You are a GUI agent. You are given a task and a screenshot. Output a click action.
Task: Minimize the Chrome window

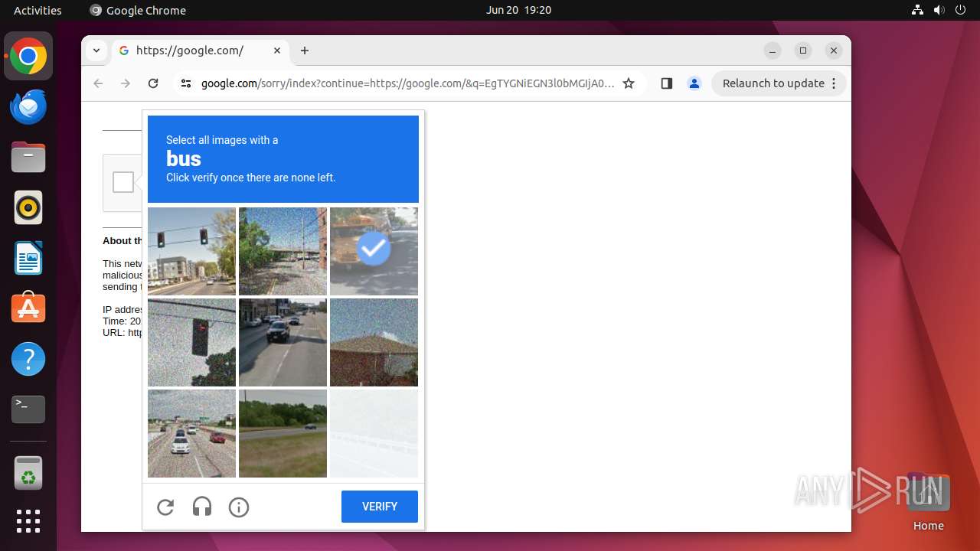click(773, 51)
